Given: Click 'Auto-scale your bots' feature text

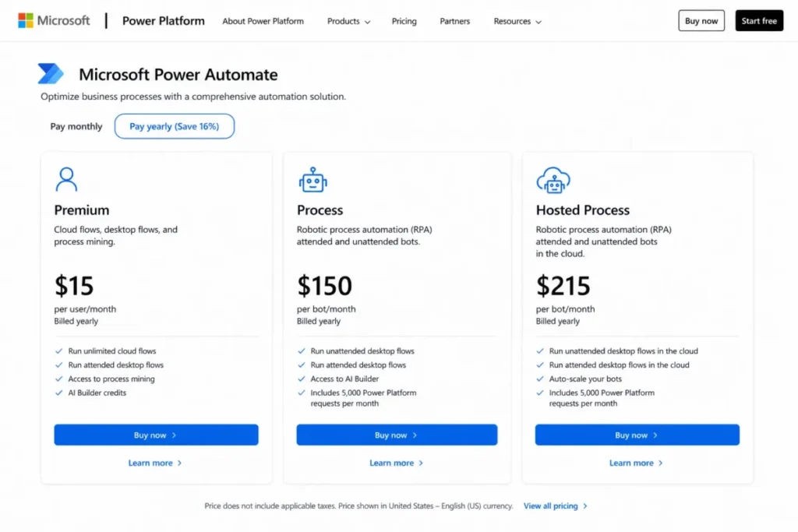Looking at the screenshot, I should [x=585, y=379].
